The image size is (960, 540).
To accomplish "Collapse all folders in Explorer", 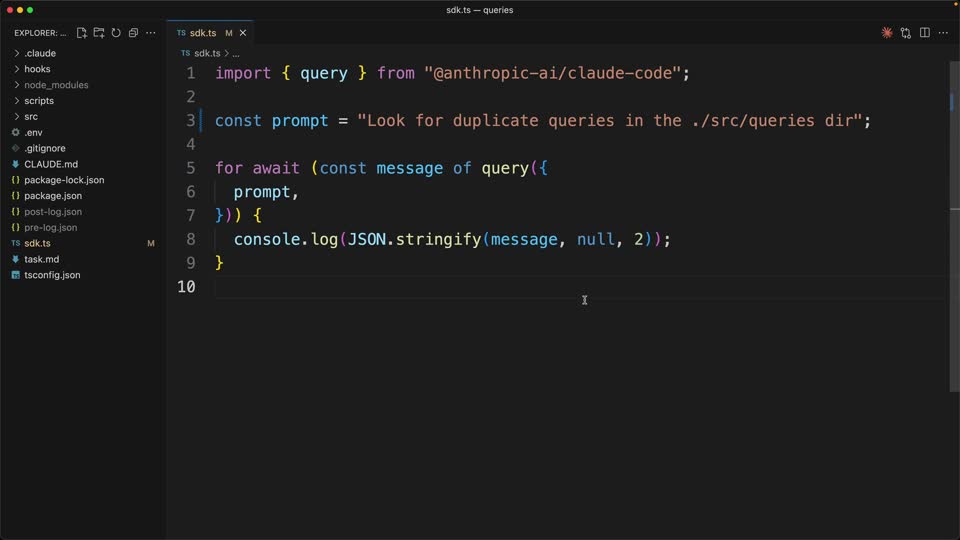I will tap(133, 33).
